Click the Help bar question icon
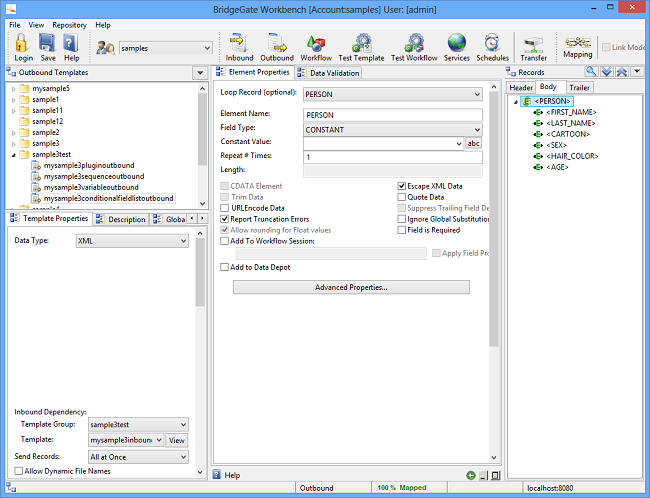This screenshot has width=650, height=498. 216,474
